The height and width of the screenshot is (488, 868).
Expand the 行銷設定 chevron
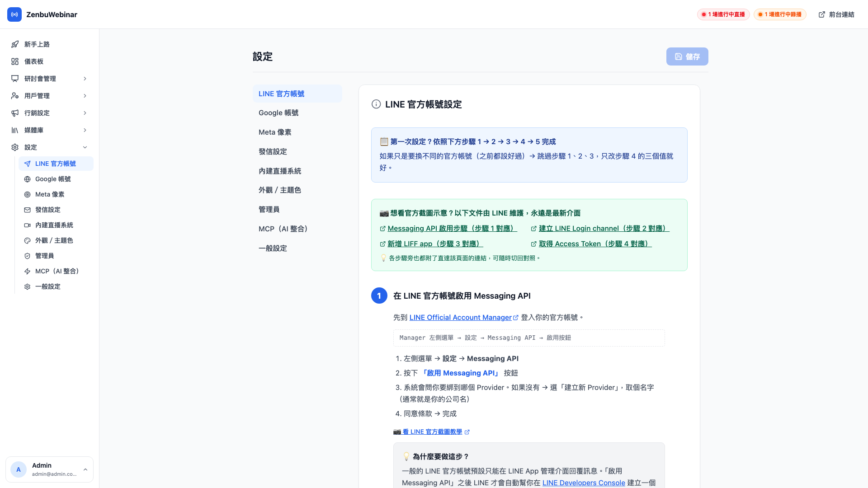pyautogui.click(x=85, y=113)
